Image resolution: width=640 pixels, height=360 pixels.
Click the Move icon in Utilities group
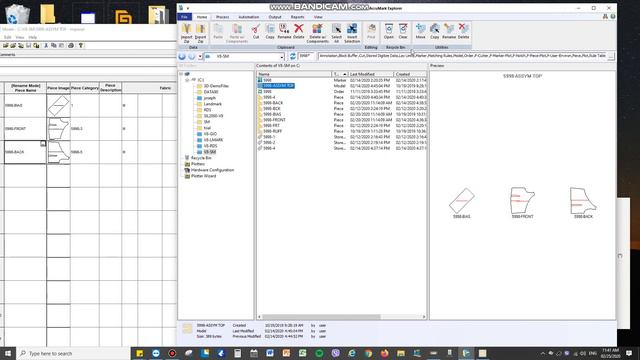click(x=420, y=31)
